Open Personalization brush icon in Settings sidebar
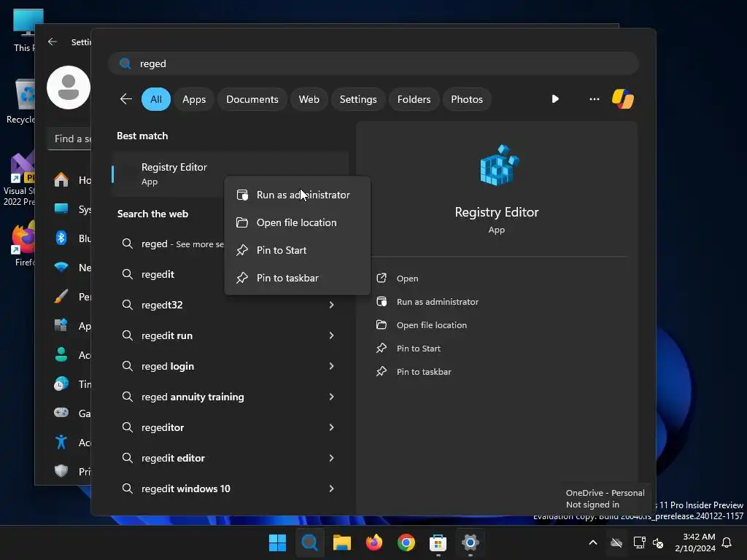This screenshot has height=560, width=747. coord(61,296)
